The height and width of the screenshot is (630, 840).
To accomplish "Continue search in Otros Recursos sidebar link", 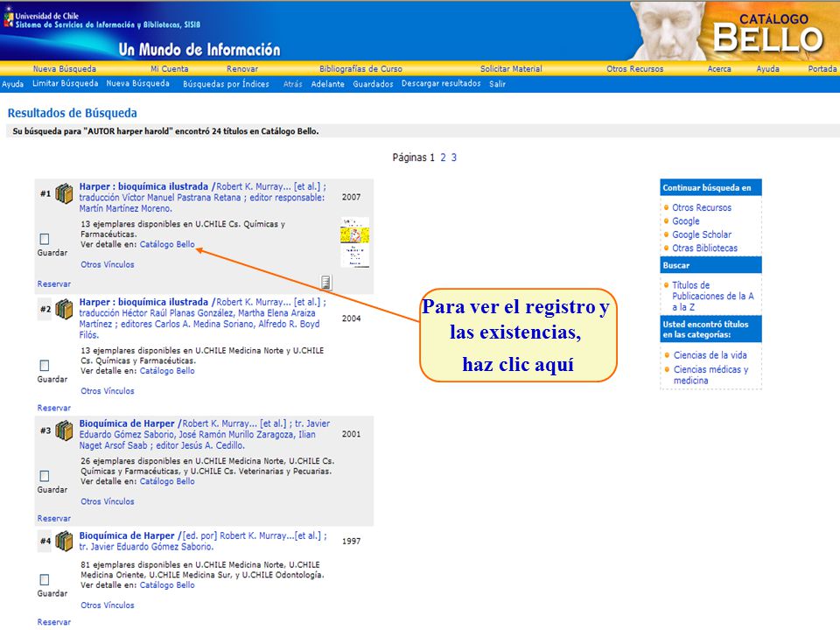I will [x=701, y=207].
